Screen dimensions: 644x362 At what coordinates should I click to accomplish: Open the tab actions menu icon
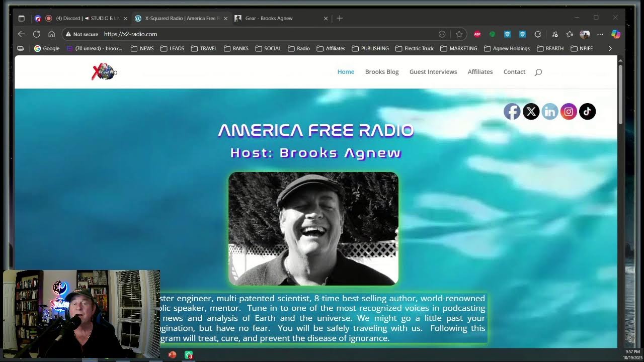pos(21,18)
